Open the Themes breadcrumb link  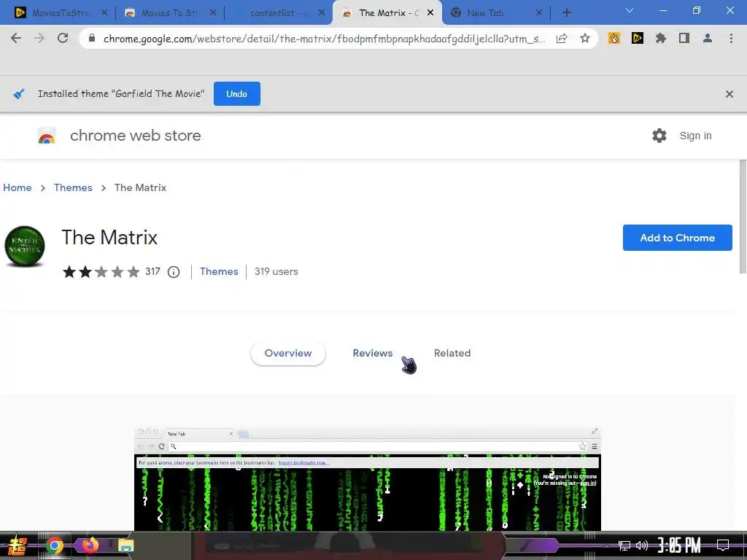(x=73, y=187)
